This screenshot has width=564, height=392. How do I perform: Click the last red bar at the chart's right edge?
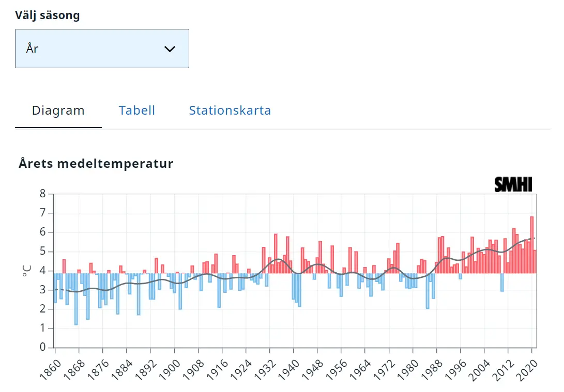[x=535, y=261]
